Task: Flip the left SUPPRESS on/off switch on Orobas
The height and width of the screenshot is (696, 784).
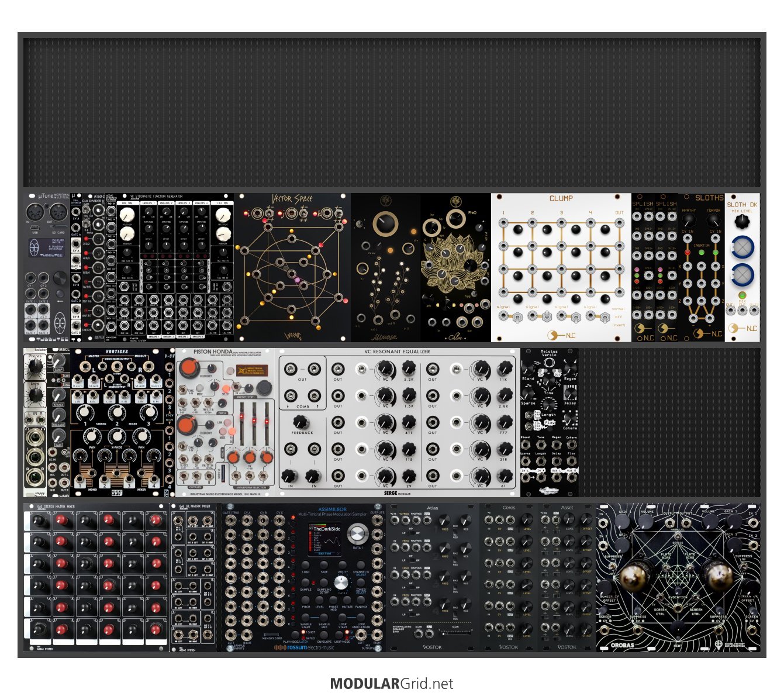Action: pos(613,566)
